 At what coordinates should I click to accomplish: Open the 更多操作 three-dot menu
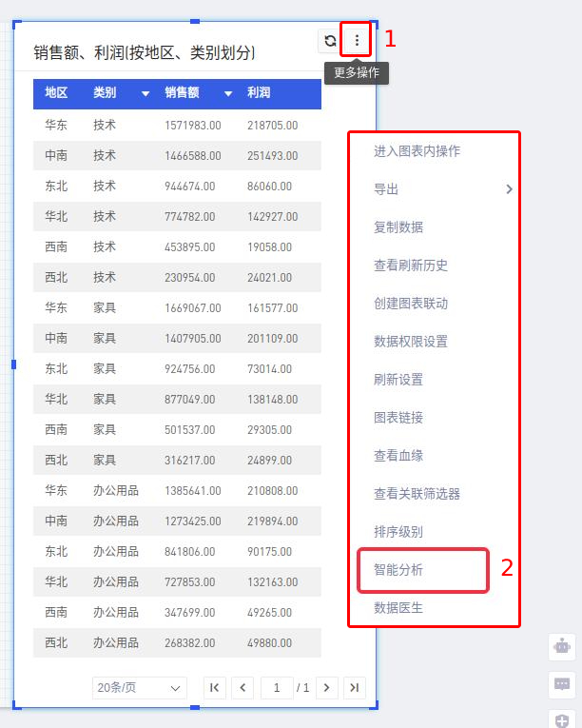coord(357,41)
